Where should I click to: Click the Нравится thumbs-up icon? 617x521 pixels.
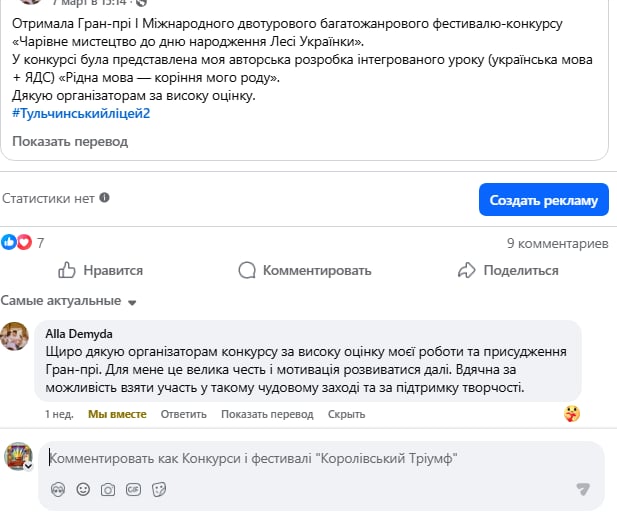68,270
